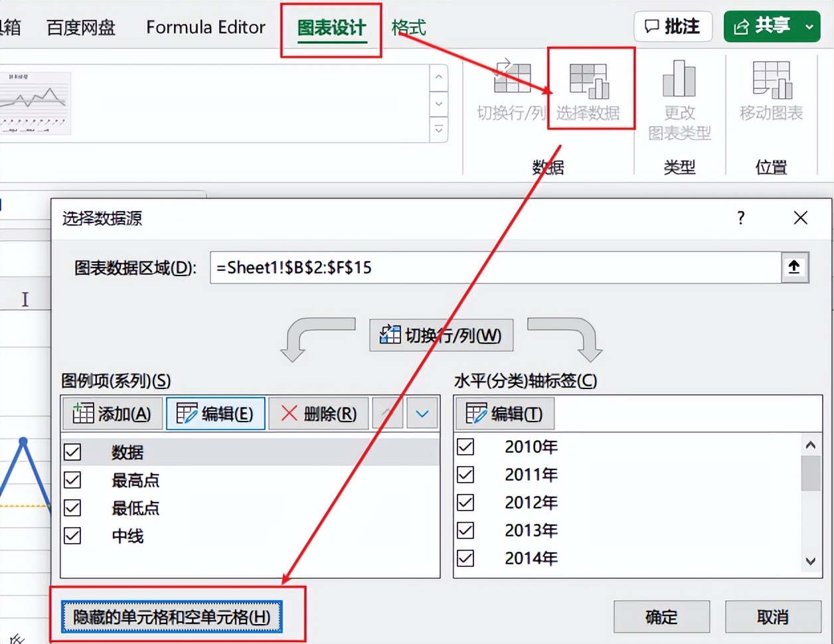Click the 批注 comments button
Screen dimensions: 834x644
(673, 27)
